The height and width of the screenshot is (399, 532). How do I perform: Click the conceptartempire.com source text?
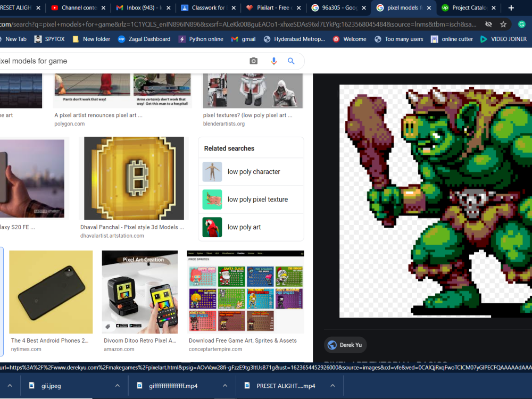[215, 349]
